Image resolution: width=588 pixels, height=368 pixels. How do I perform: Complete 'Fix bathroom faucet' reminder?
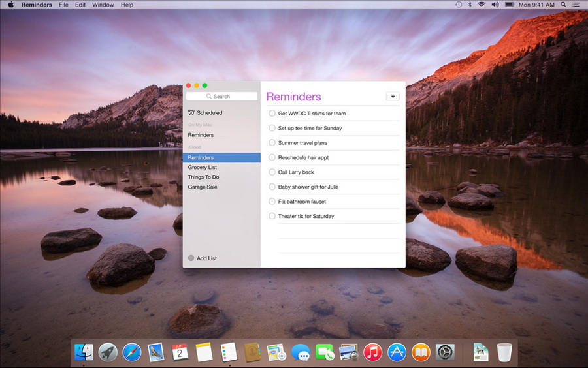[x=272, y=202]
